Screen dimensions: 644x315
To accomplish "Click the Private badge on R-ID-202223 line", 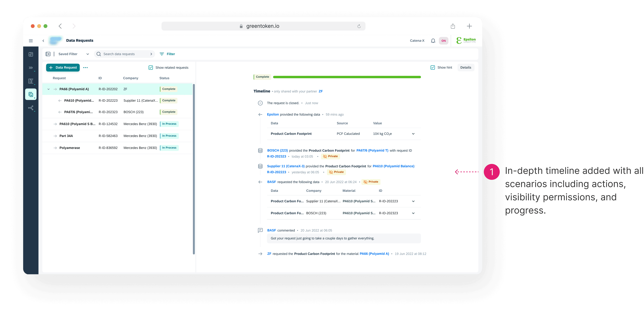I will tap(336, 172).
